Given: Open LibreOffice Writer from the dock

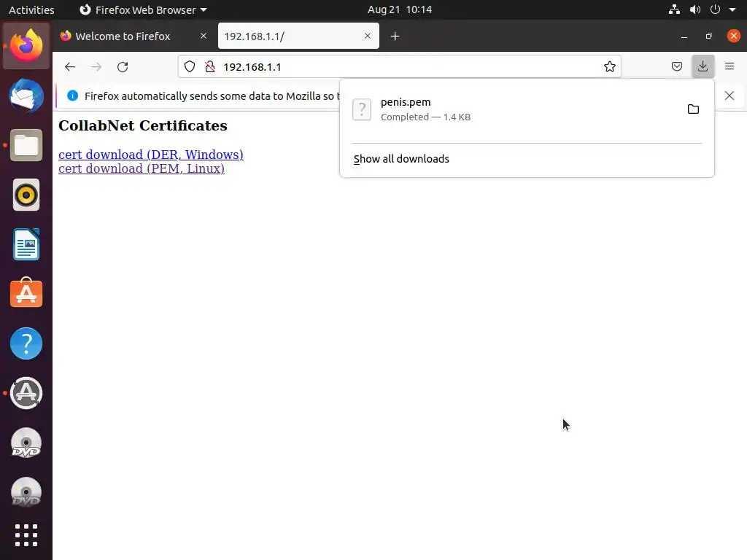Looking at the screenshot, I should [x=26, y=244].
